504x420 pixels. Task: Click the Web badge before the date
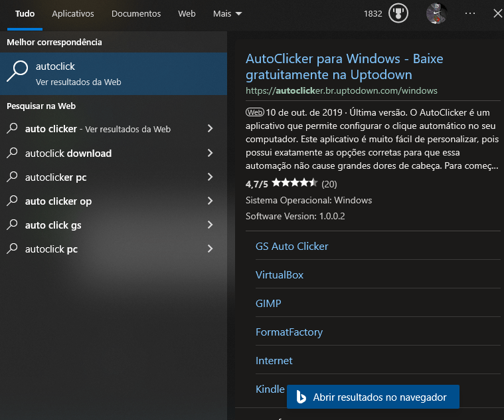pos(255,112)
